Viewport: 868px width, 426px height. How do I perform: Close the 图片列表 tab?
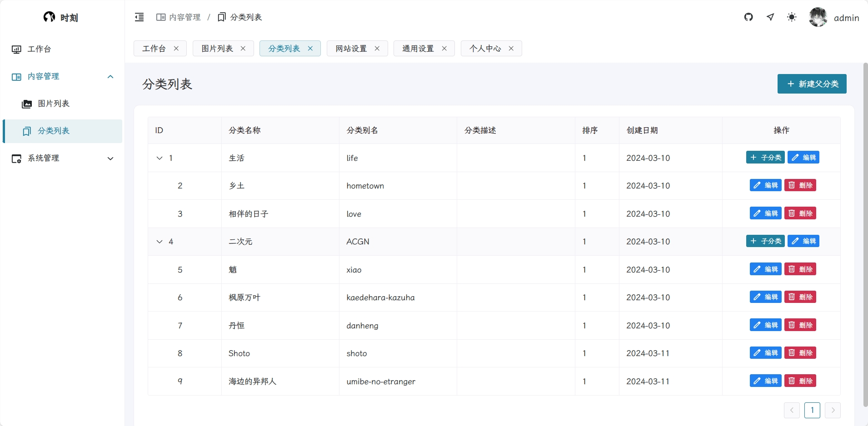coord(243,49)
